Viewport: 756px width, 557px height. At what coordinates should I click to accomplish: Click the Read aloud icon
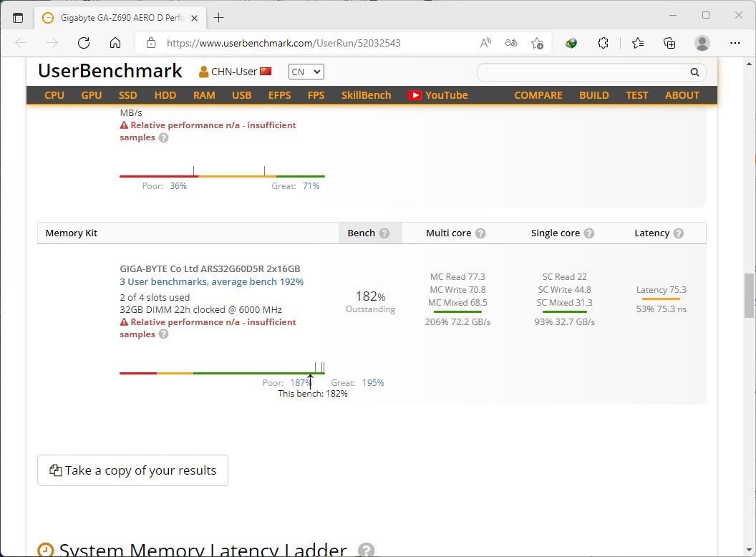click(x=485, y=43)
